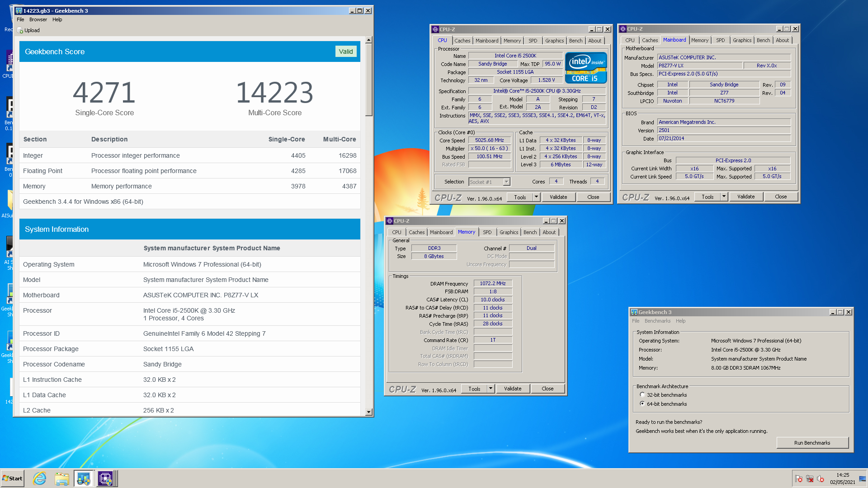
Task: Open the Socket #1 selection dropdown
Action: coord(506,182)
